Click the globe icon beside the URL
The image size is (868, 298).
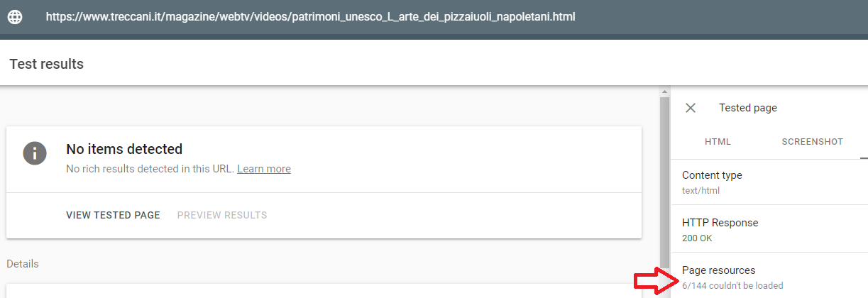[x=14, y=17]
